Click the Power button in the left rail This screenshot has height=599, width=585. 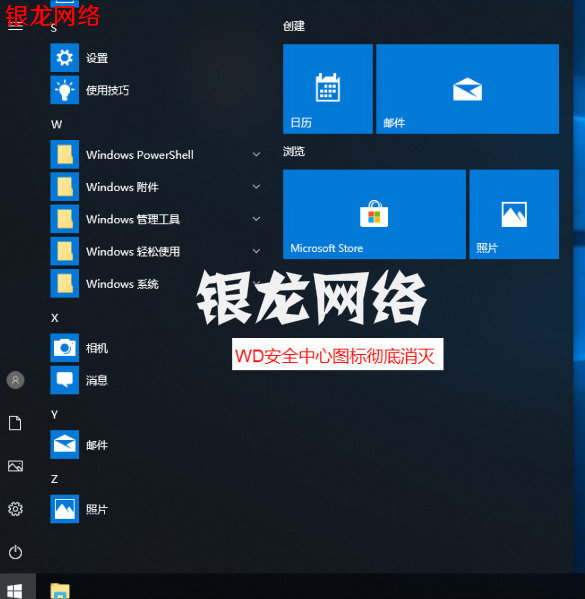tap(15, 552)
